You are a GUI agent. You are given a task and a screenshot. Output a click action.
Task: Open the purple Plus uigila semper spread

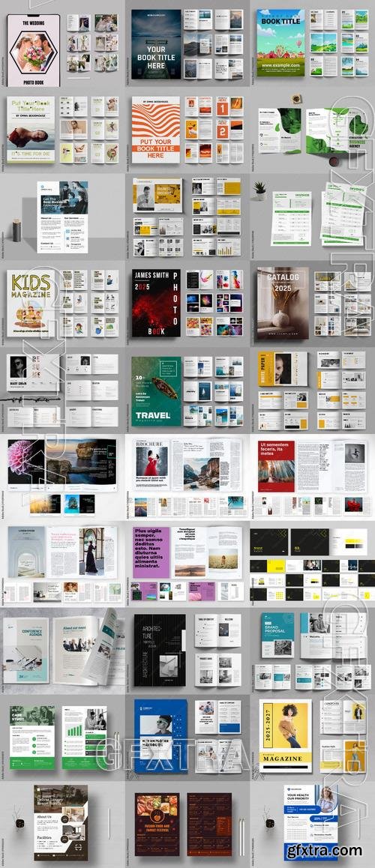187,552
